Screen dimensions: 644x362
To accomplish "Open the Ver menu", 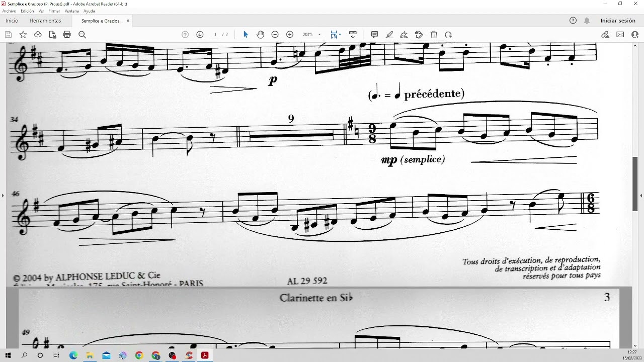I will tap(41, 11).
